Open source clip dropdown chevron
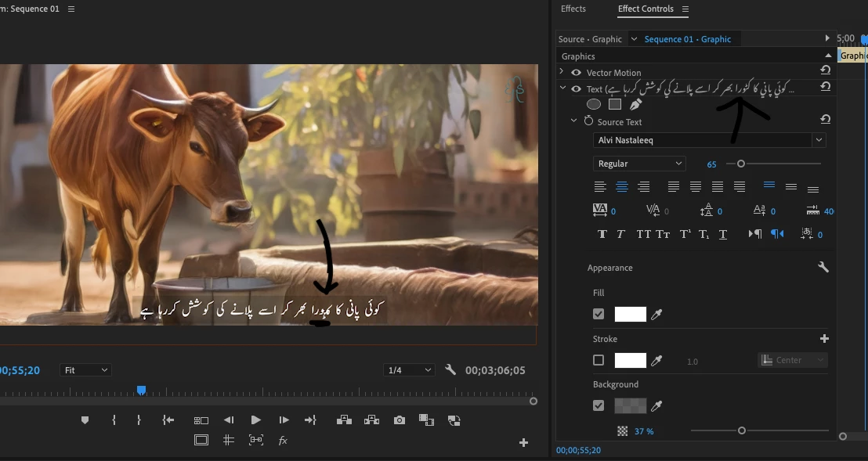 pyautogui.click(x=634, y=38)
